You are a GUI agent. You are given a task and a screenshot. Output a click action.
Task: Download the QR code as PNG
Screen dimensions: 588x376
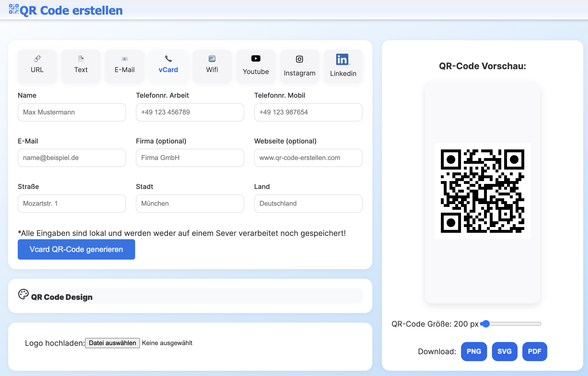[x=474, y=351]
